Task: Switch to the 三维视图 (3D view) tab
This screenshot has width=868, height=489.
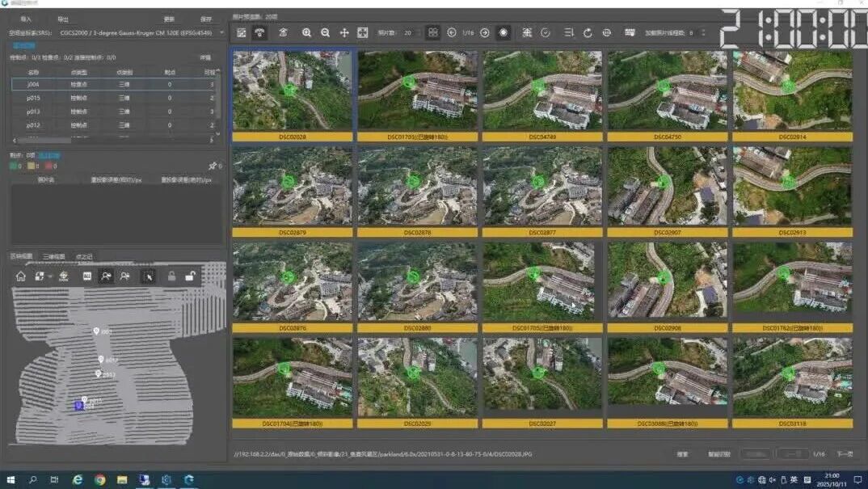Action: pyautogui.click(x=53, y=256)
